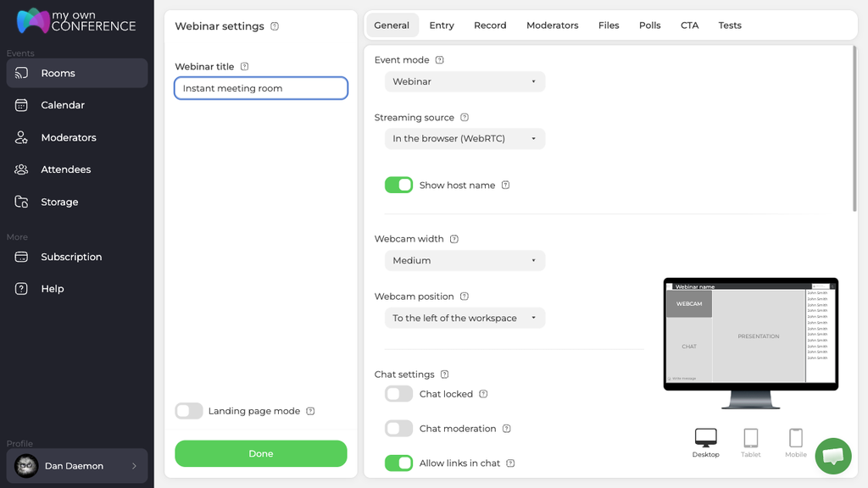Toggle the Chat moderation switch
Viewport: 868px width, 488px height.
(x=398, y=428)
